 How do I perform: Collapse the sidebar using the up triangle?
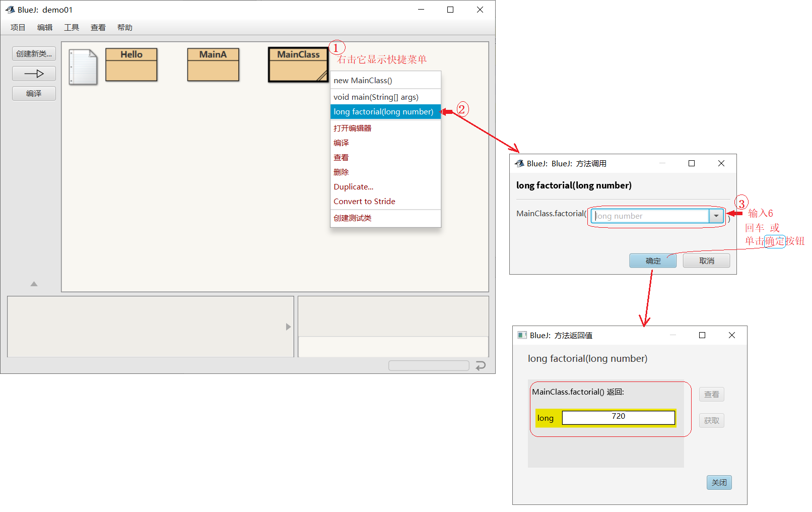point(34,284)
